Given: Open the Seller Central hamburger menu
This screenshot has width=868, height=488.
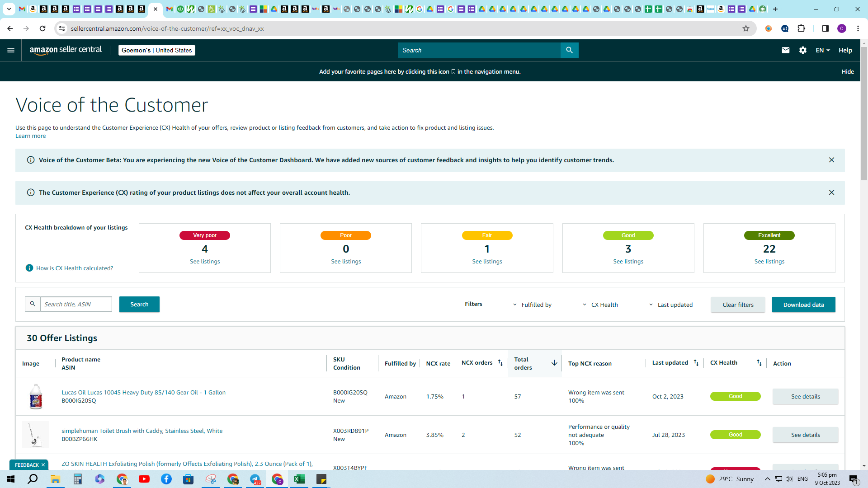Looking at the screenshot, I should (11, 50).
